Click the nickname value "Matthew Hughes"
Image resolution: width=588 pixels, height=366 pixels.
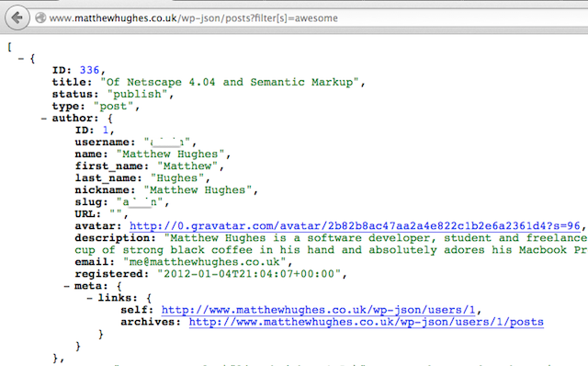198,190
